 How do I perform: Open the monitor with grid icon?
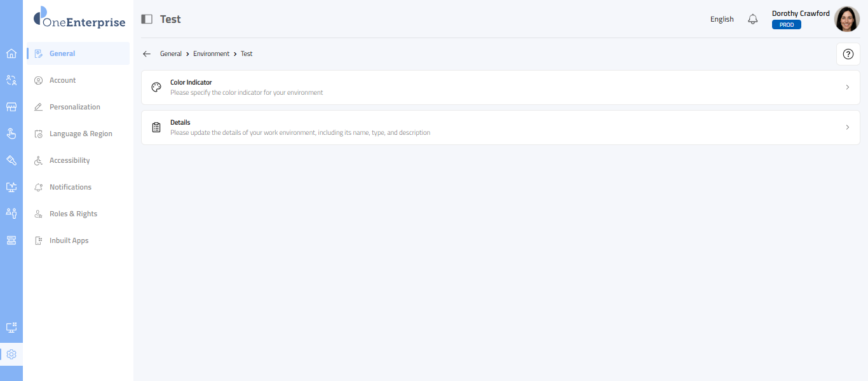pos(11,328)
